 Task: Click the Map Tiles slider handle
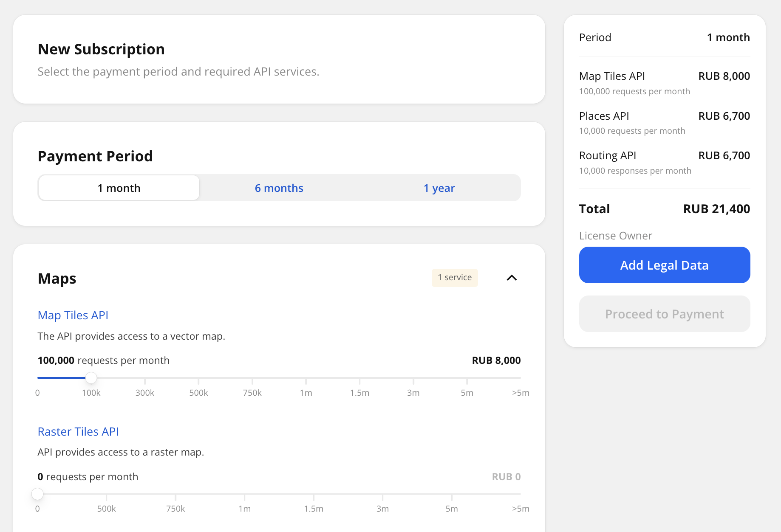pos(91,377)
